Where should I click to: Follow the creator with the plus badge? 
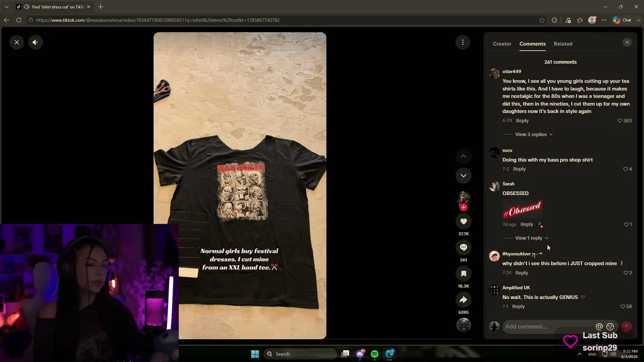pyautogui.click(x=463, y=207)
